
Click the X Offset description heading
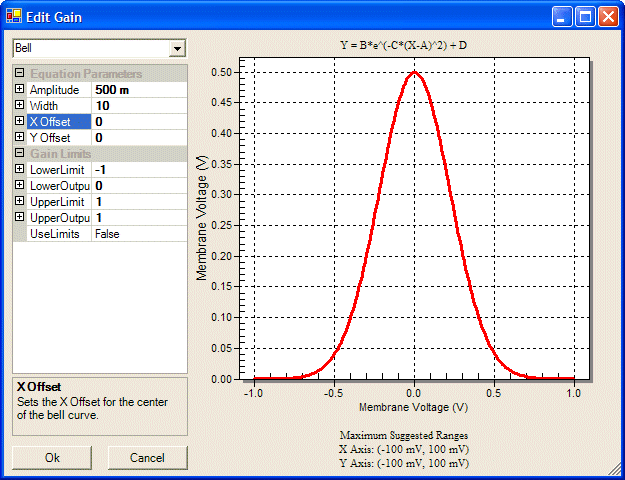[x=39, y=387]
